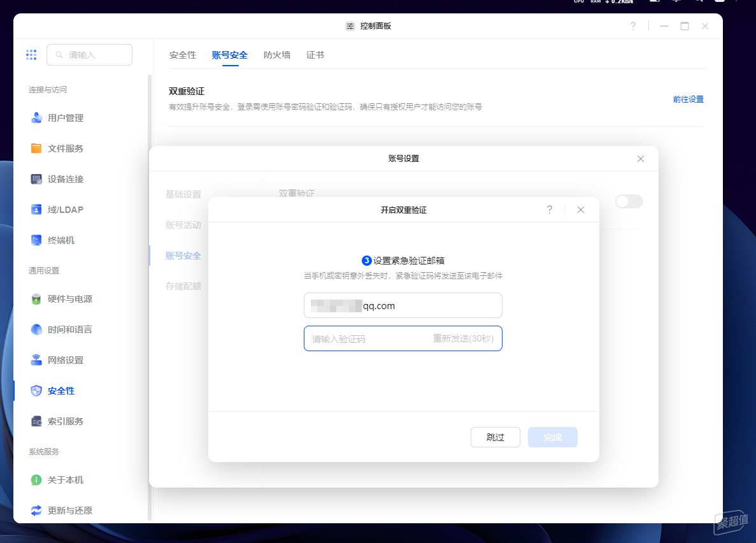Open 索引服务 in the sidebar
Viewport: 756px width, 543px height.
(x=66, y=421)
